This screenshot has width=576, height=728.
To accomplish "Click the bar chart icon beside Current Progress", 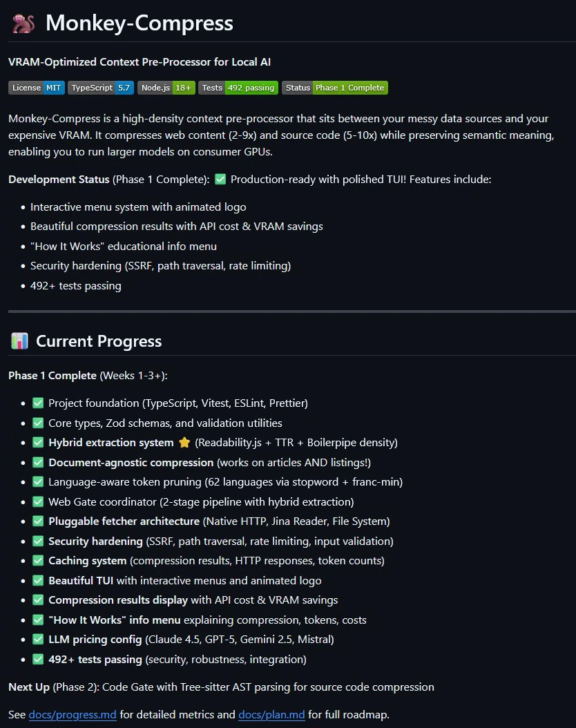I will pos(19,341).
